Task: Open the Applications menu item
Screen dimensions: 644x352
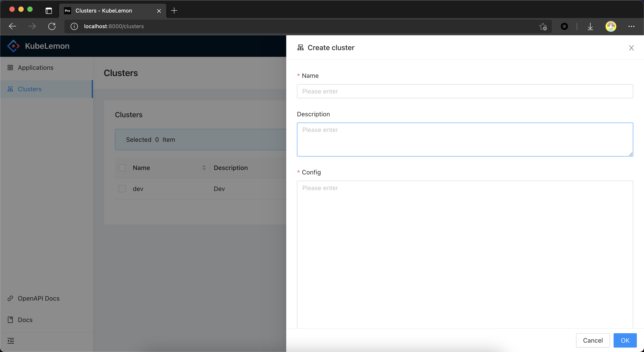Action: click(36, 68)
